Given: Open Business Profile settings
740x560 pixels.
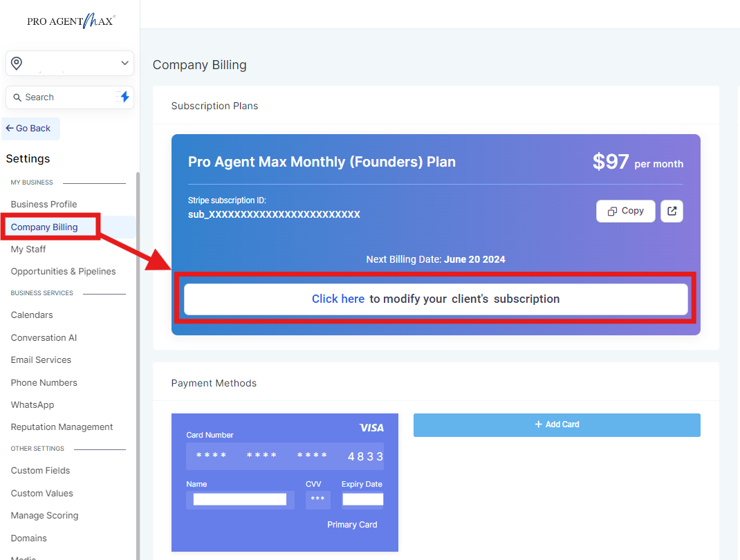Looking at the screenshot, I should pyautogui.click(x=44, y=205).
